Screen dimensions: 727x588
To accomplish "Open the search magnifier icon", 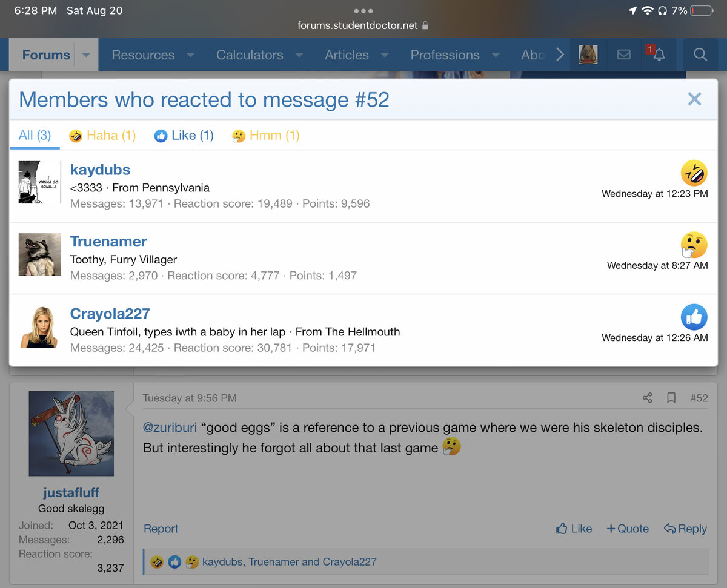I will click(x=700, y=55).
